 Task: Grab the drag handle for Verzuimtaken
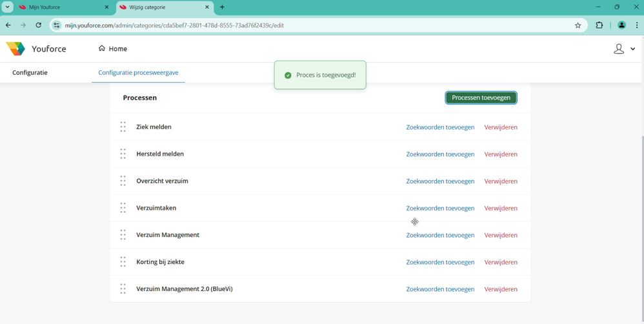pos(123,208)
